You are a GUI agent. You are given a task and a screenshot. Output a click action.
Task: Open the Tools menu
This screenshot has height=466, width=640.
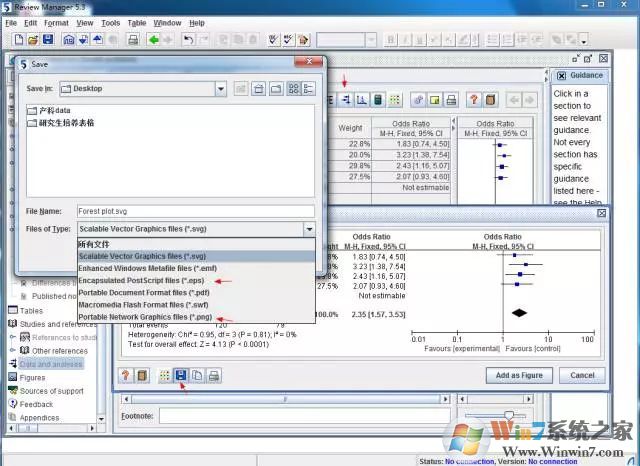click(x=111, y=22)
